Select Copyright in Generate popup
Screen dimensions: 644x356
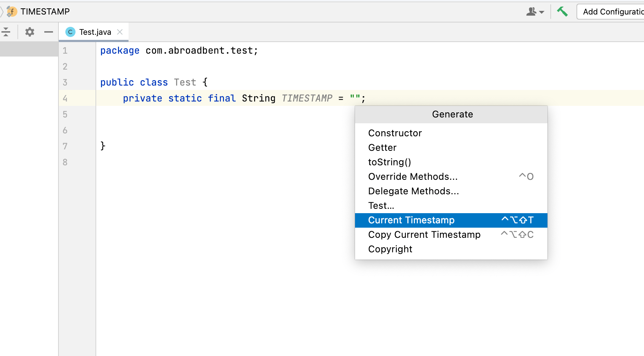point(390,249)
